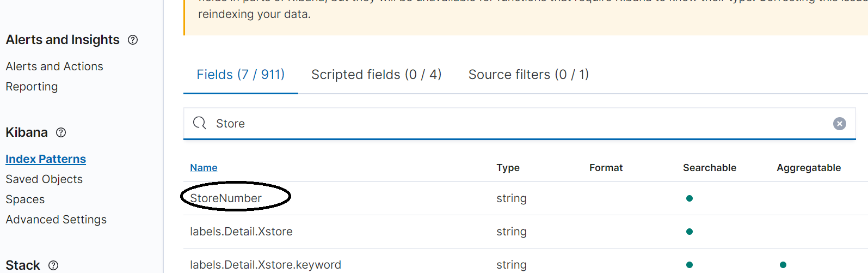This screenshot has height=273, width=868.
Task: Select the StoreNumber field row
Action: coord(226,198)
